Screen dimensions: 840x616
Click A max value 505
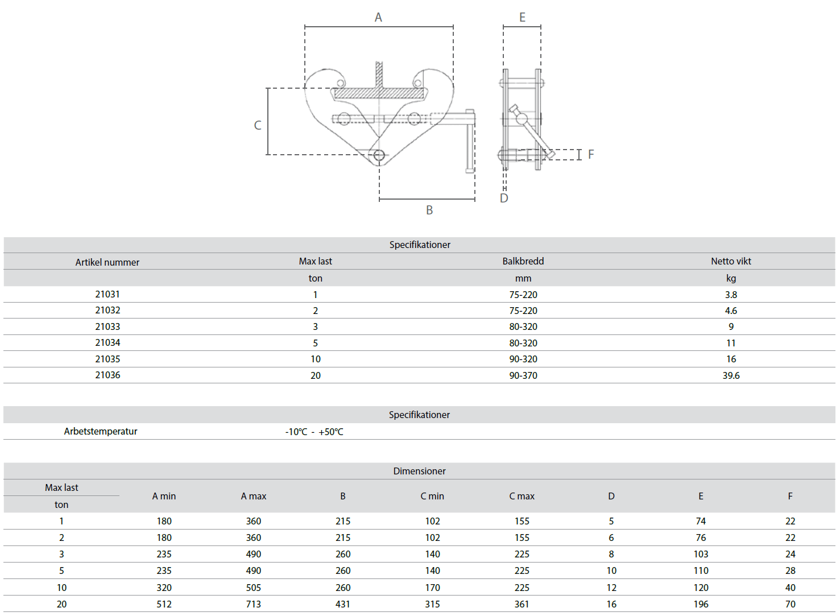254,588
